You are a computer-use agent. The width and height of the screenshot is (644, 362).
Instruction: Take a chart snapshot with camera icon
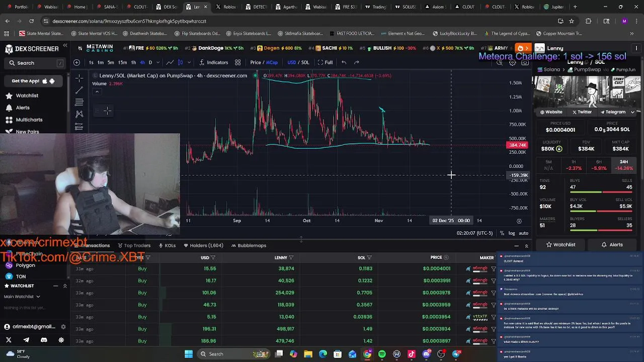coord(525,63)
